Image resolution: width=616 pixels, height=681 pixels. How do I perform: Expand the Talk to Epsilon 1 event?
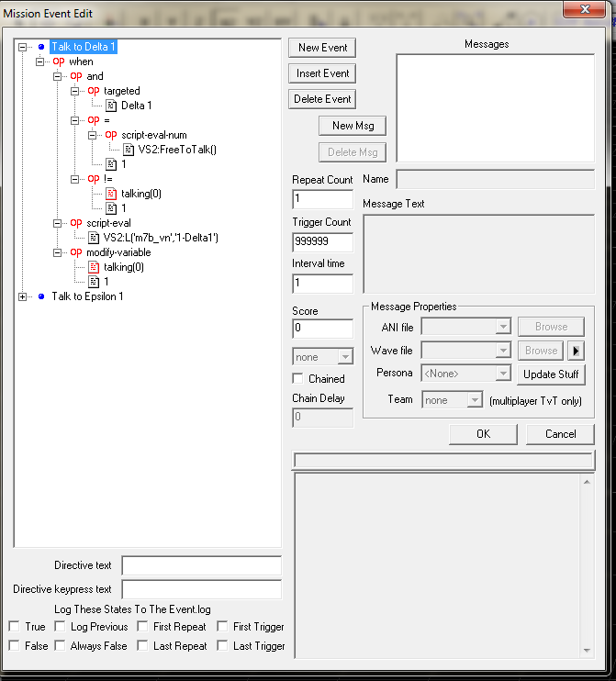pos(23,296)
